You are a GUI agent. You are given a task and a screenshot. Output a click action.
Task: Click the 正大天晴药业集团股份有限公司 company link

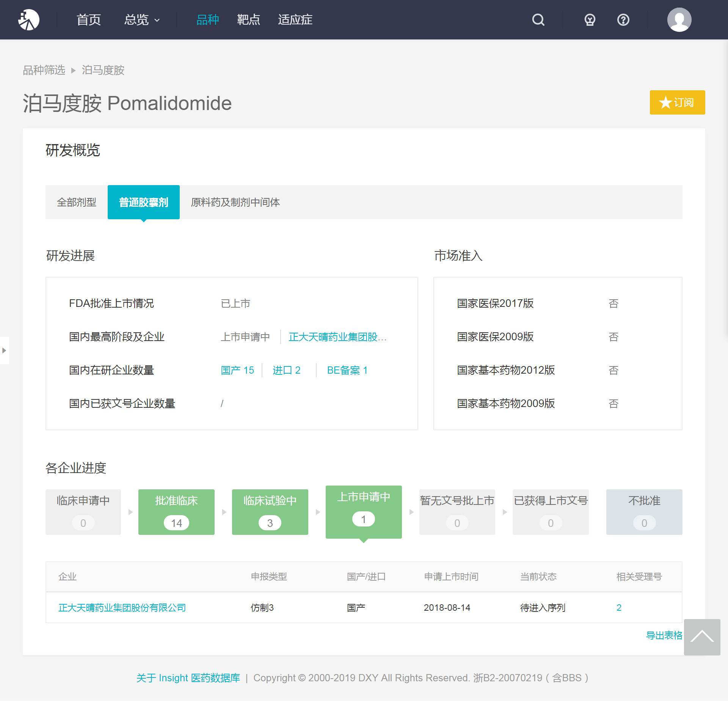tap(122, 607)
